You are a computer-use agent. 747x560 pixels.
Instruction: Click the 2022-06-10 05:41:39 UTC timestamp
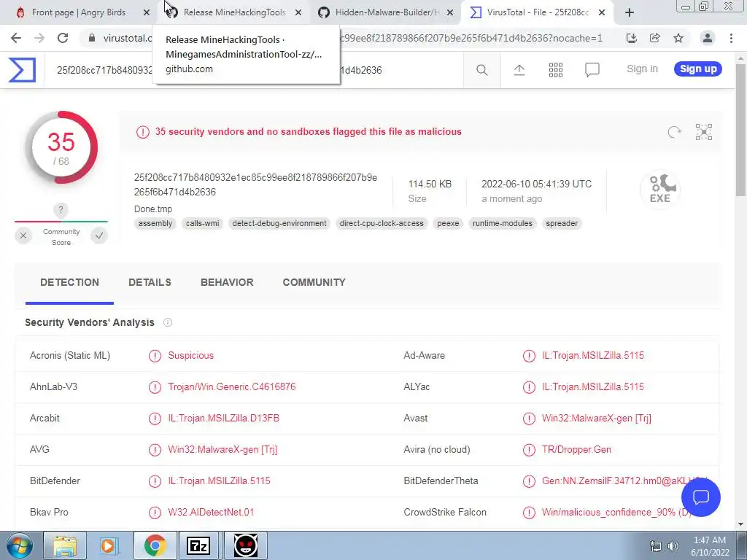pos(536,184)
